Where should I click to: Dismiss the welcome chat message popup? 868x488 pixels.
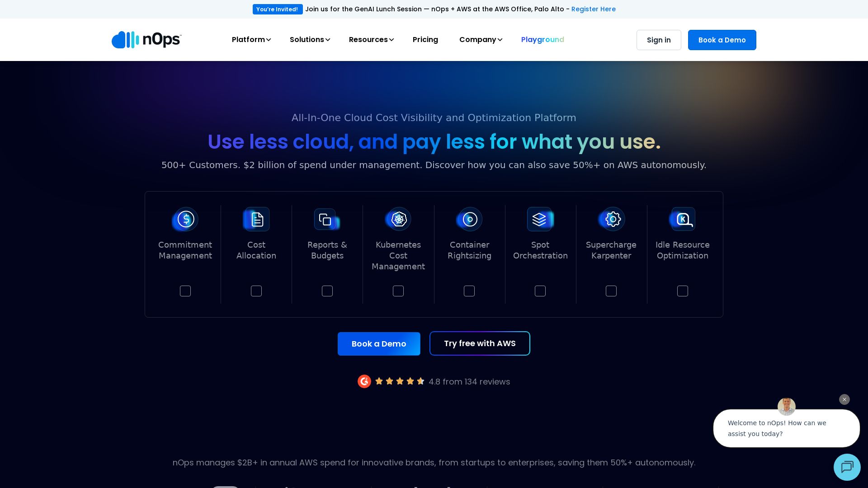click(x=844, y=399)
